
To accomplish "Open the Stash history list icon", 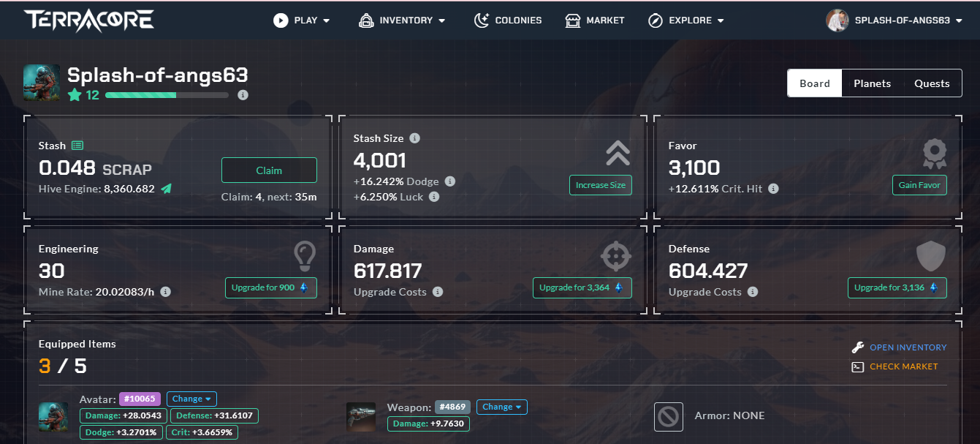I will click(77, 146).
